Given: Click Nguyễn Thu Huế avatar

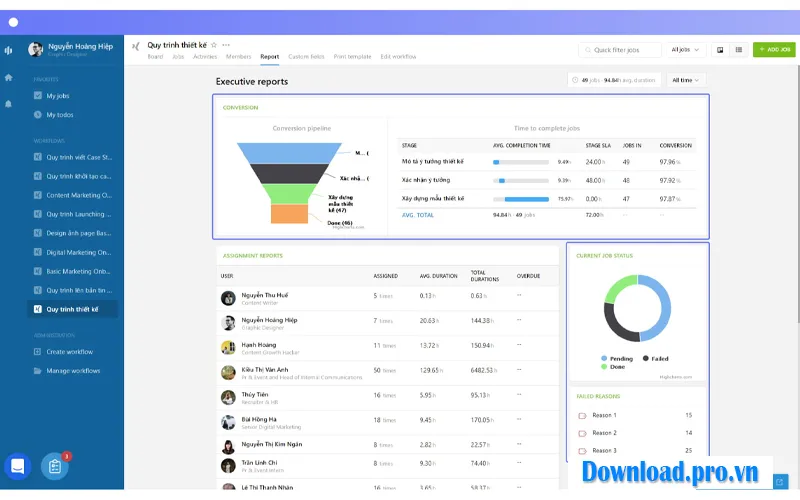Looking at the screenshot, I should pos(228,298).
